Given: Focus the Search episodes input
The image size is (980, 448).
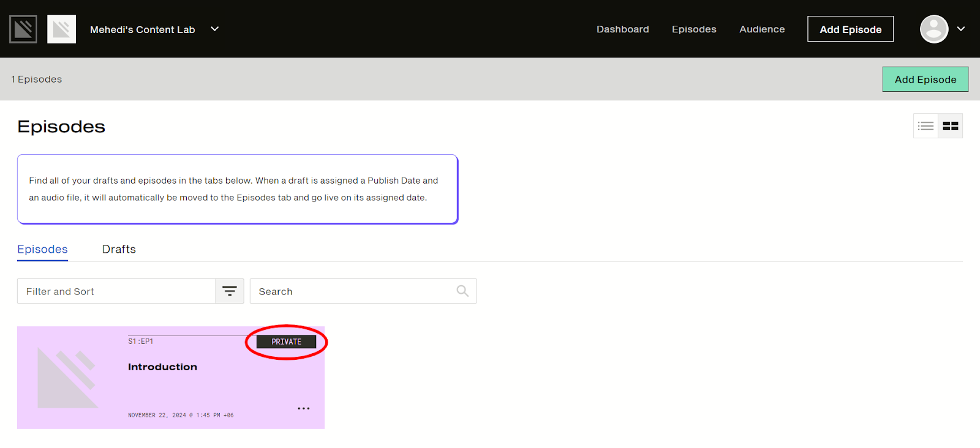Looking at the screenshot, I should [363, 291].
